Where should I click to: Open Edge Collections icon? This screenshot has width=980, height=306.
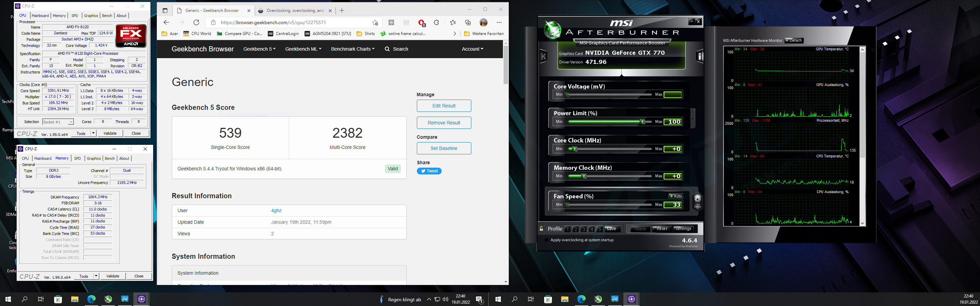click(x=468, y=22)
